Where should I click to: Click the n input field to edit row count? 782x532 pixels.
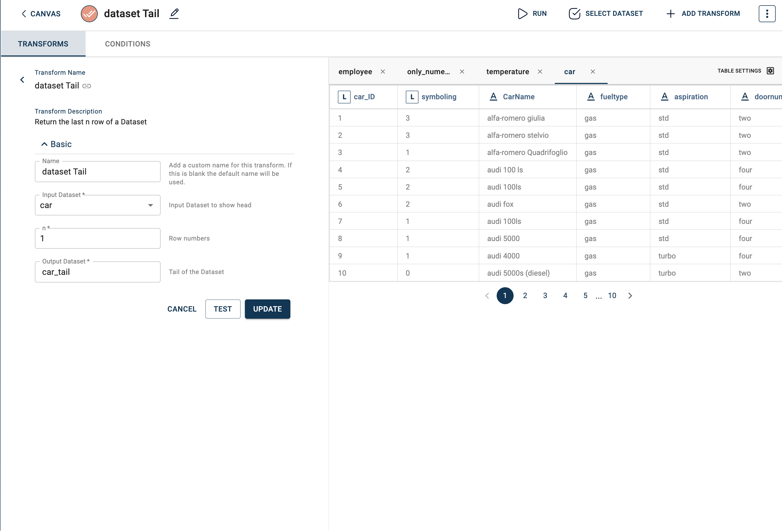coord(97,238)
